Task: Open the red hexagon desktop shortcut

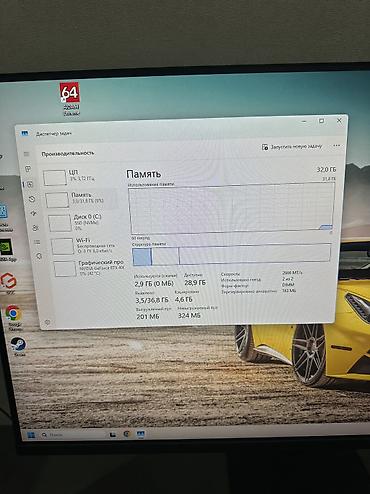Action: click(x=8, y=283)
